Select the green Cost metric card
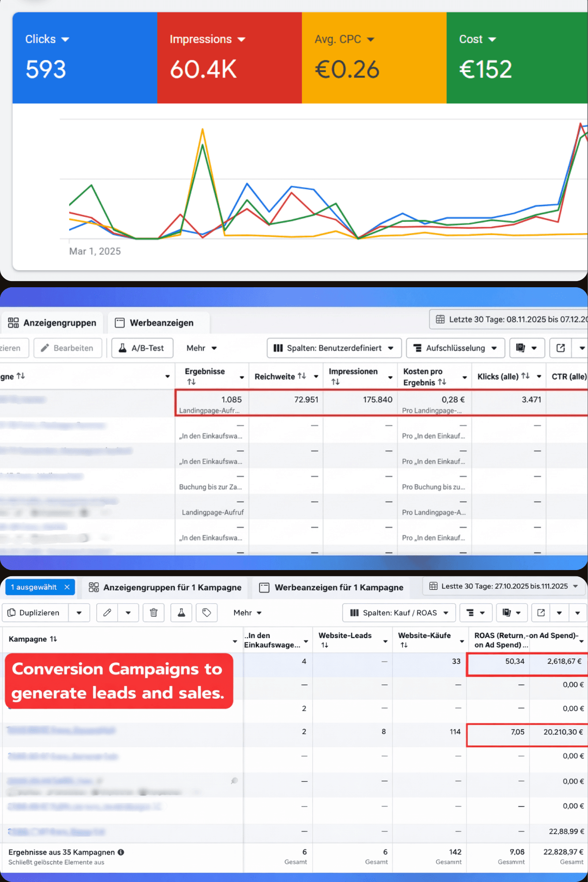588x882 pixels. click(x=517, y=58)
